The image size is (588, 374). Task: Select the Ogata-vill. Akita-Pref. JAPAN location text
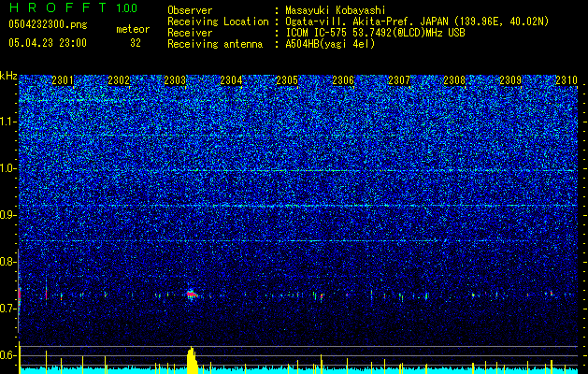[x=417, y=22]
